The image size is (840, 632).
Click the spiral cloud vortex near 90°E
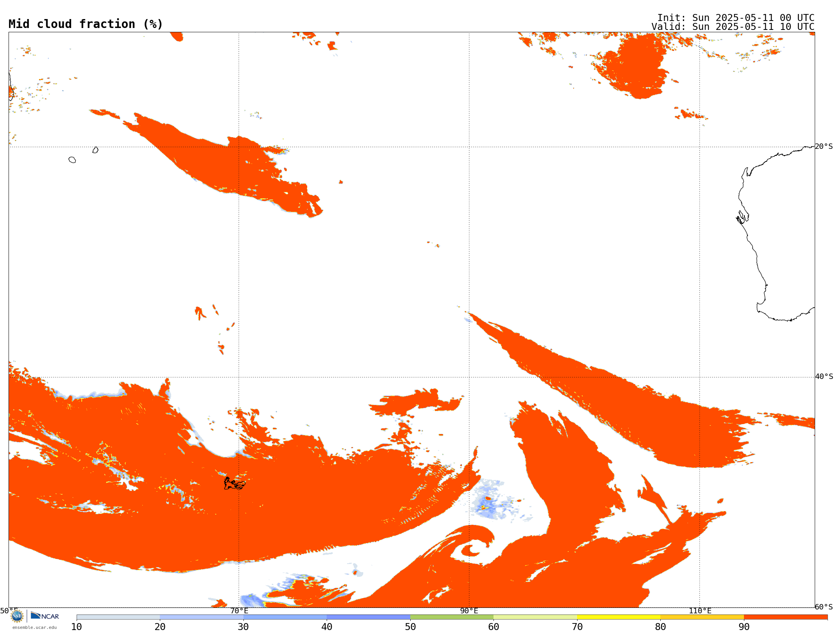pos(471,544)
